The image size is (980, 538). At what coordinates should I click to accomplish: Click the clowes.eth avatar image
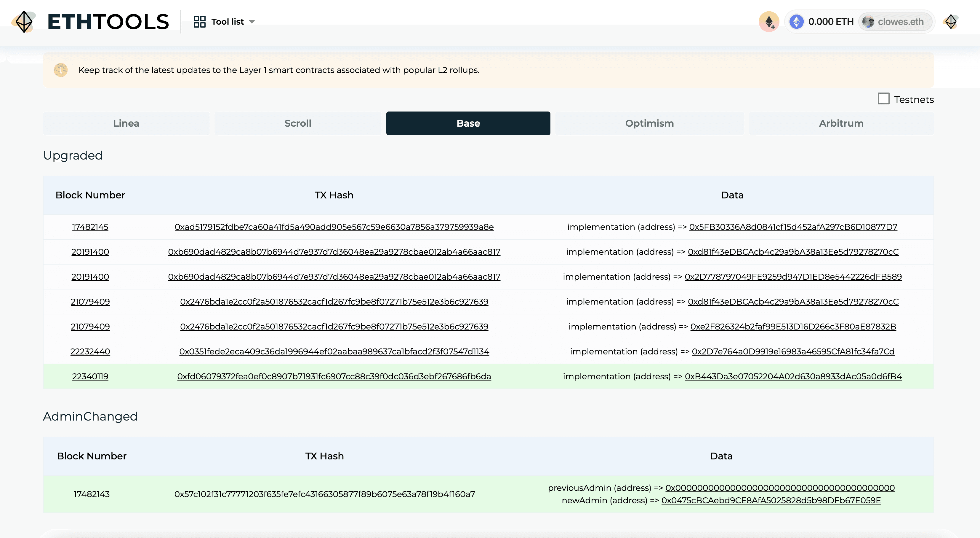tap(868, 22)
